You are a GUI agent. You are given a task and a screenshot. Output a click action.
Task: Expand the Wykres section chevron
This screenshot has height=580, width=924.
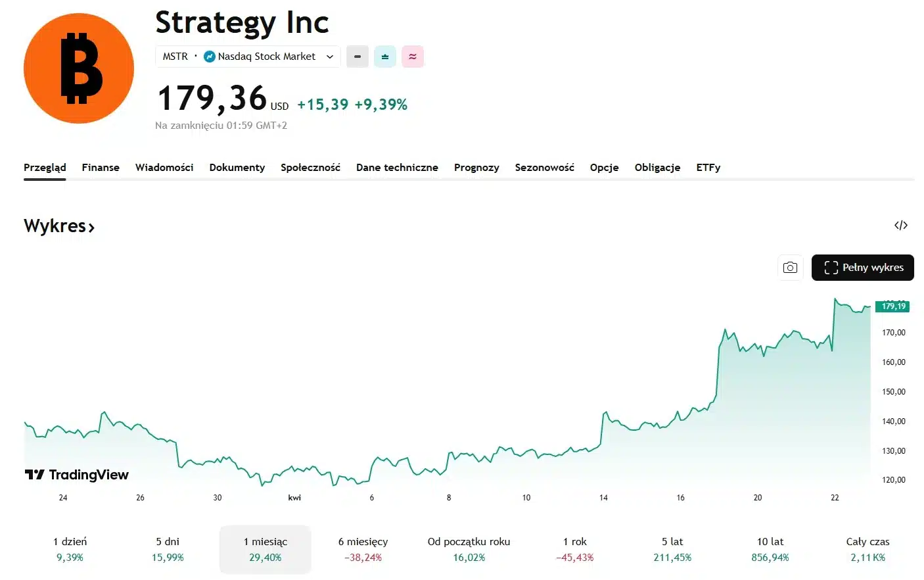(x=91, y=228)
